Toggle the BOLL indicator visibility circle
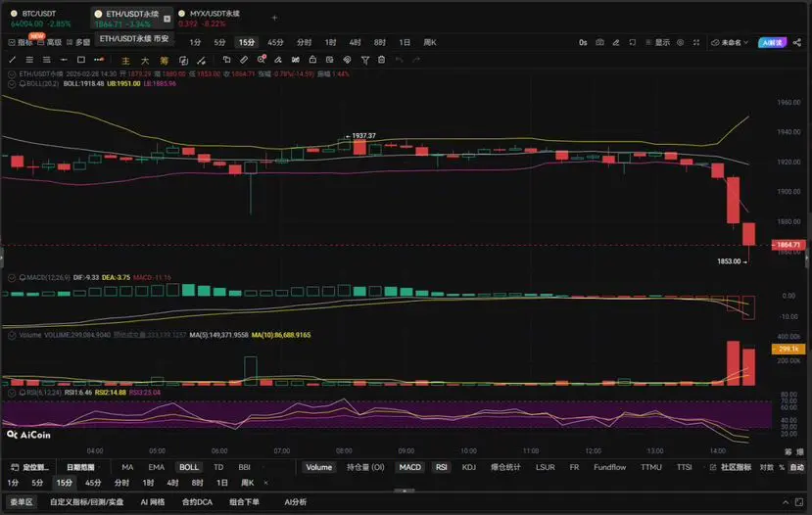 (x=12, y=83)
